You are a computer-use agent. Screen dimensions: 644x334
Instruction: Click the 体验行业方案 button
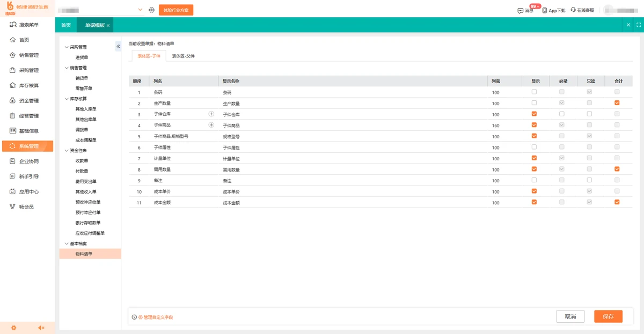176,10
